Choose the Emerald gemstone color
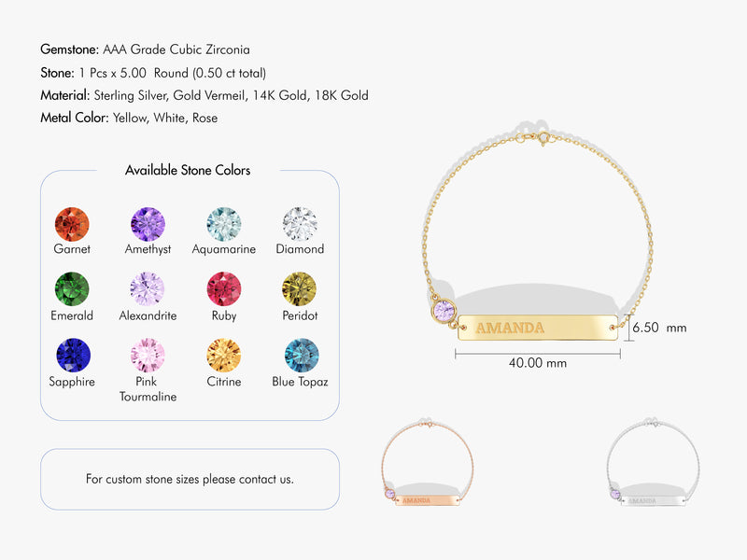 click(72, 289)
